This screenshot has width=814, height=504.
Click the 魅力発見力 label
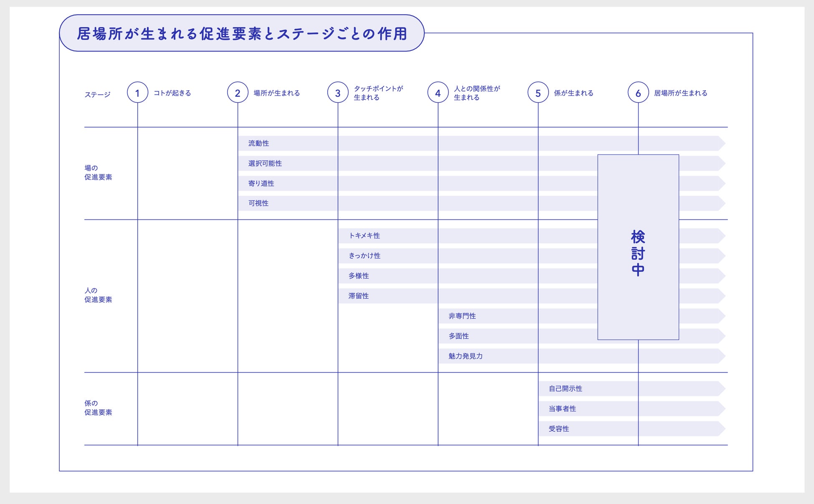point(465,356)
